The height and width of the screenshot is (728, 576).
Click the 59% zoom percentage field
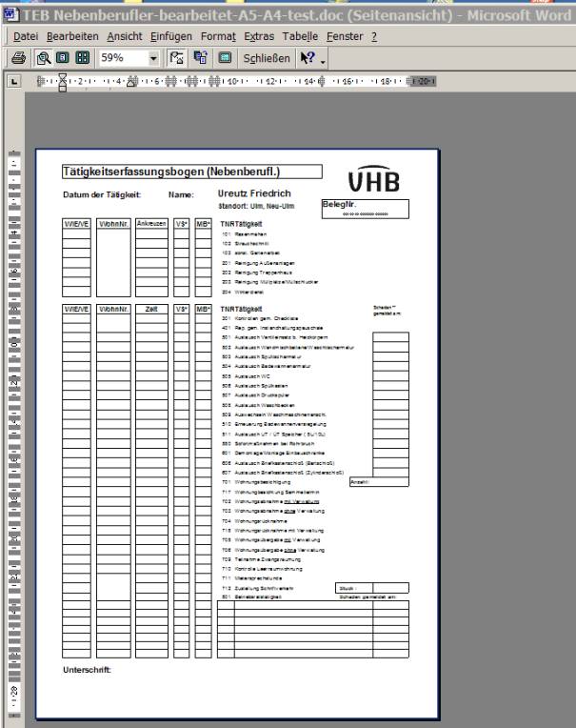123,58
